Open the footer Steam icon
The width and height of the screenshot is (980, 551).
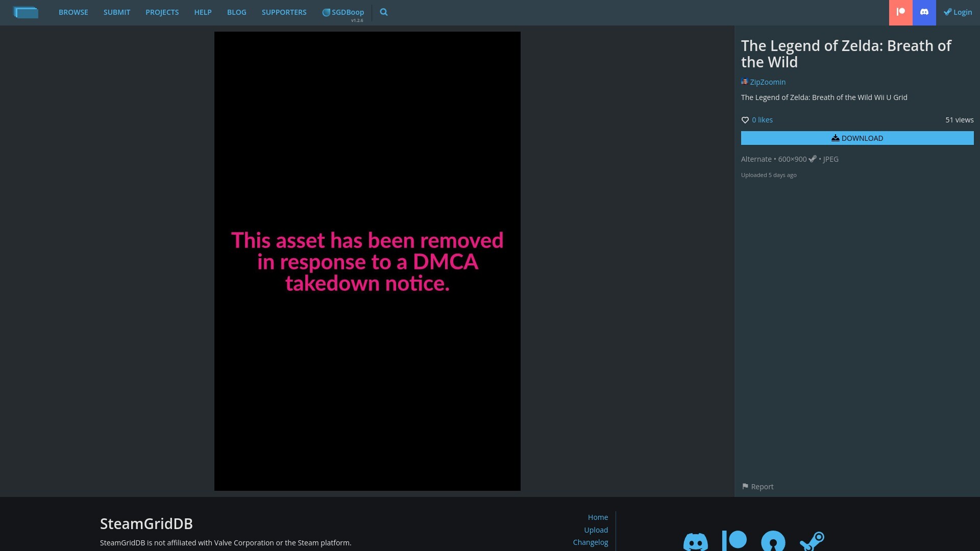pyautogui.click(x=812, y=541)
